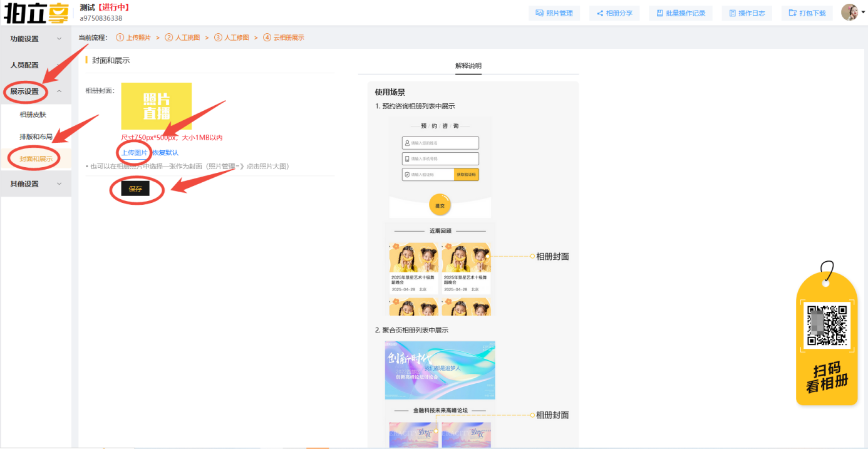The image size is (868, 449).
Task: Open 批量操作记录 batch records
Action: 681,13
